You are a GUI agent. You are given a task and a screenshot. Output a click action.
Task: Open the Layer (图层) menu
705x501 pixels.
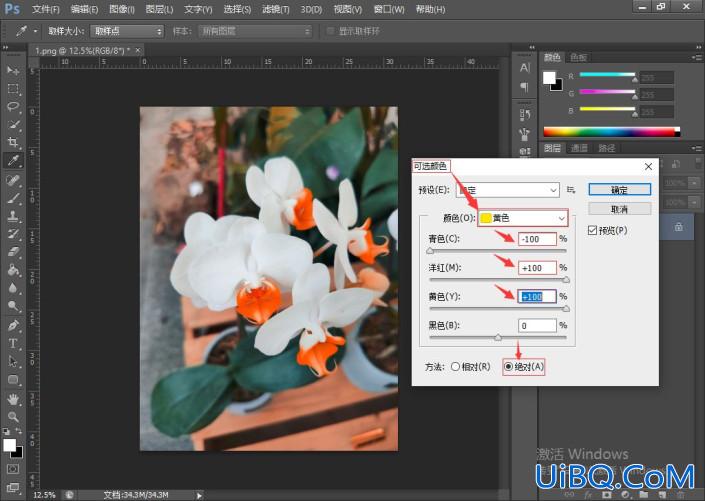click(x=160, y=9)
